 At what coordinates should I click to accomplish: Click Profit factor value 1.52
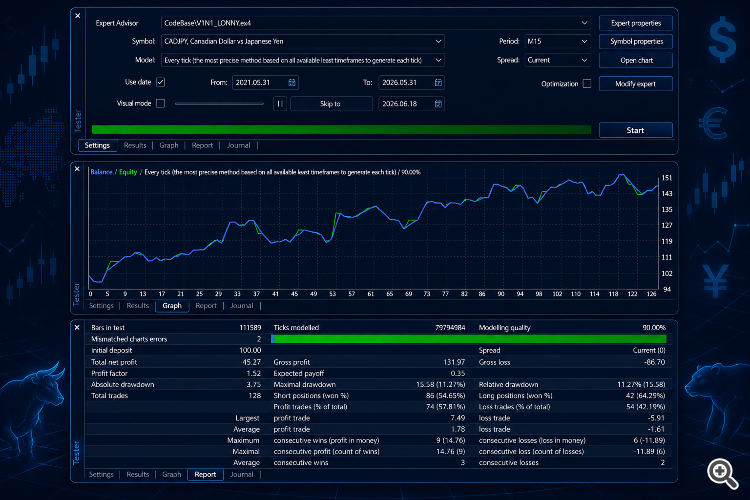point(254,373)
